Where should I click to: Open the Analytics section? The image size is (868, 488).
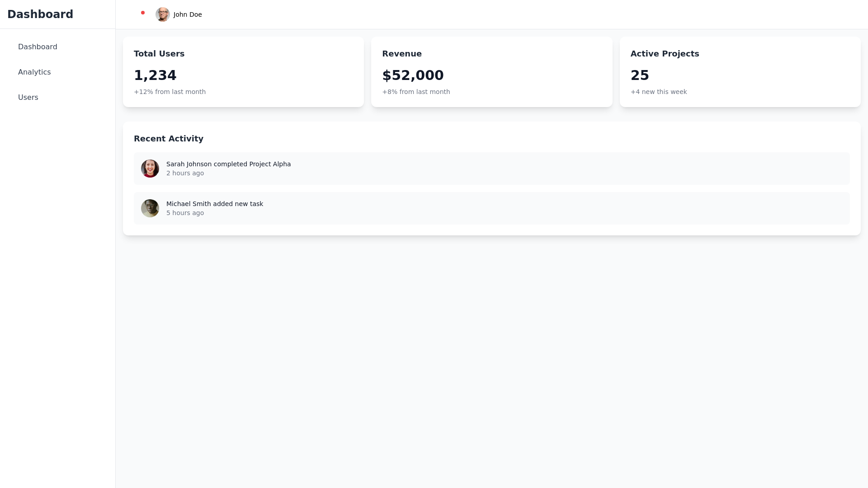pos(34,72)
